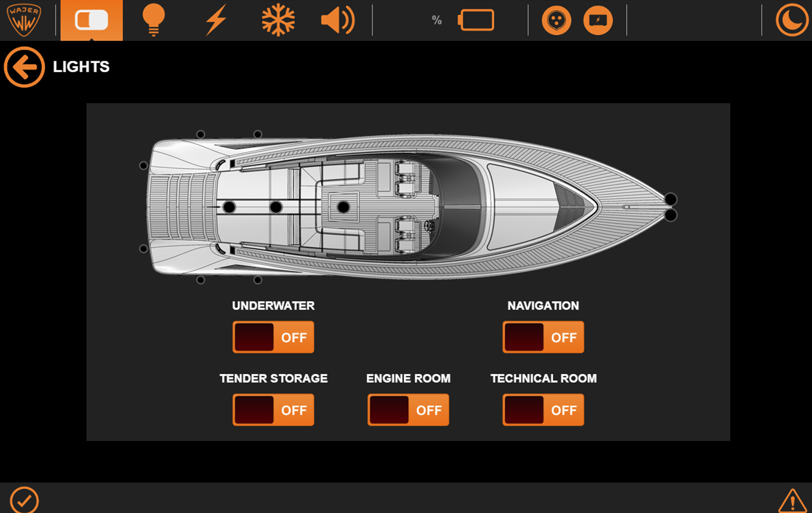Click the checkmark status icon
Image resolution: width=812 pixels, height=513 pixels.
pos(24,501)
